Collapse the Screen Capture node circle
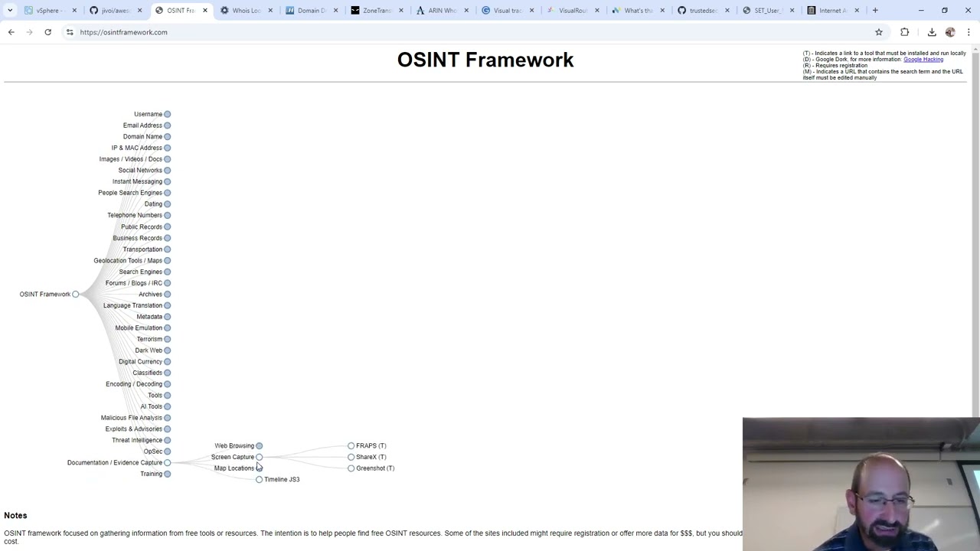The height and width of the screenshot is (551, 980). pyautogui.click(x=259, y=457)
